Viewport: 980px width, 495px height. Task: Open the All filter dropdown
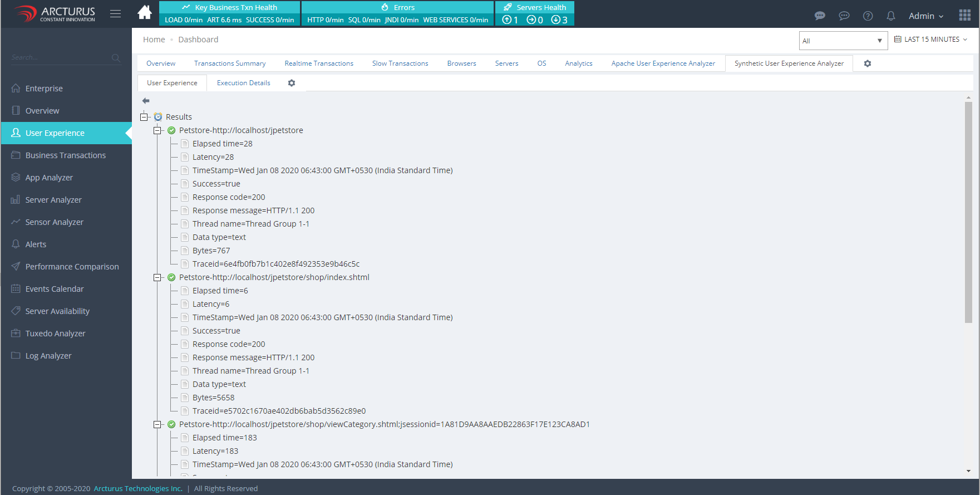843,41
